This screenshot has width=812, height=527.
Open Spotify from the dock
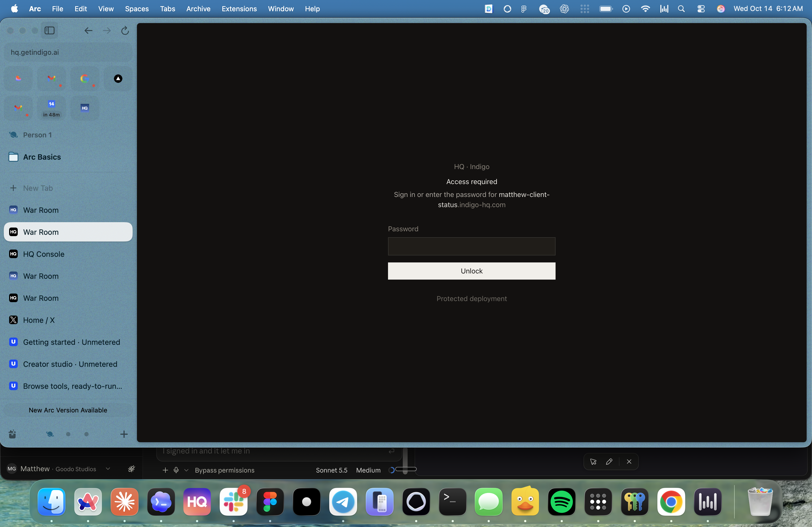coord(561,502)
